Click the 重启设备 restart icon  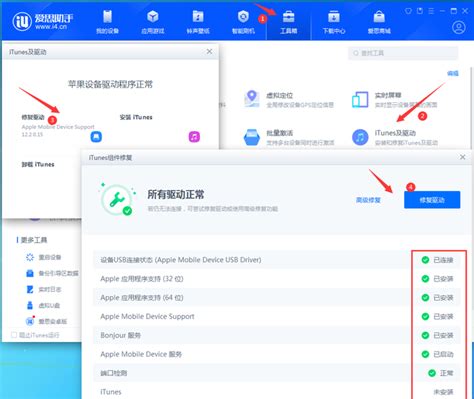click(30, 257)
